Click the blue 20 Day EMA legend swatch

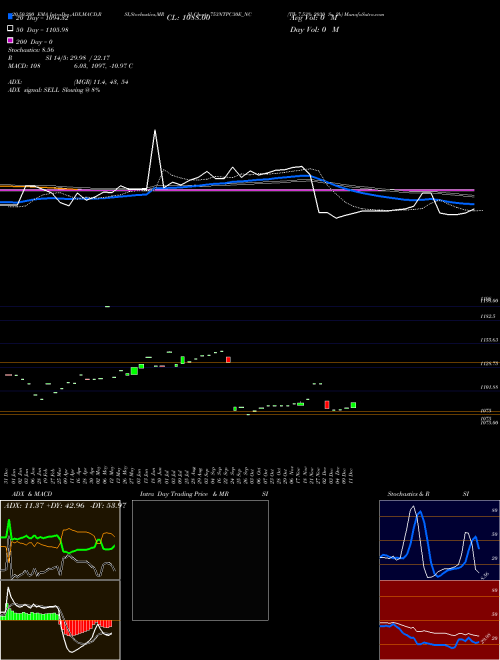tap(10, 17)
